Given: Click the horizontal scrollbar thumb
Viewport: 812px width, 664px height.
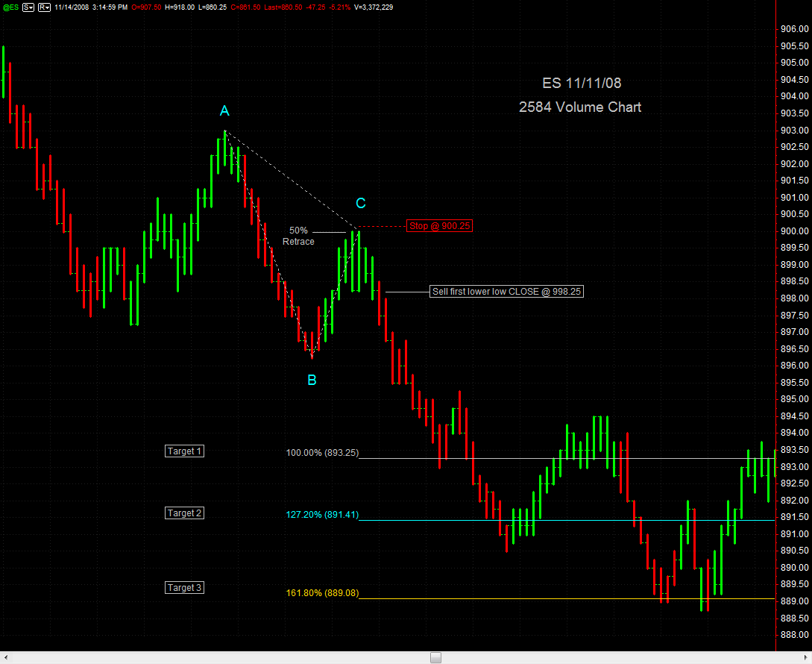Looking at the screenshot, I should pyautogui.click(x=436, y=658).
